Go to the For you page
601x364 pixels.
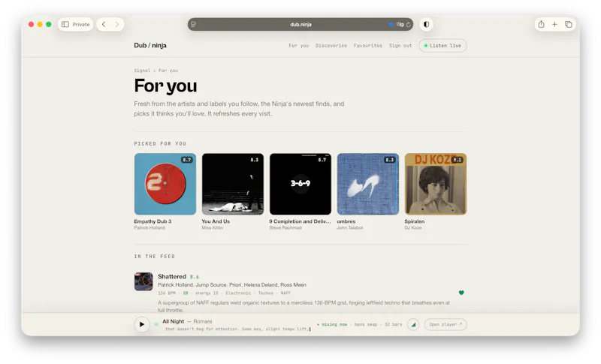pos(298,46)
